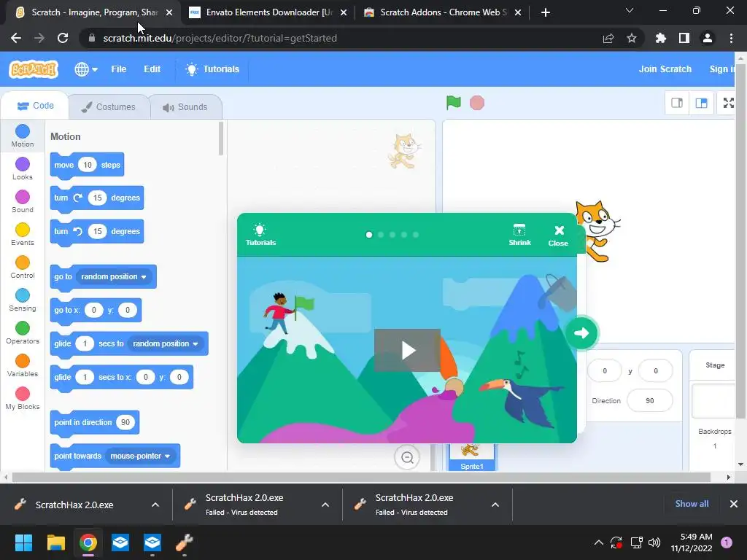The height and width of the screenshot is (560, 747).
Task: Open Tutorials from the menu bar
Action: [212, 69]
